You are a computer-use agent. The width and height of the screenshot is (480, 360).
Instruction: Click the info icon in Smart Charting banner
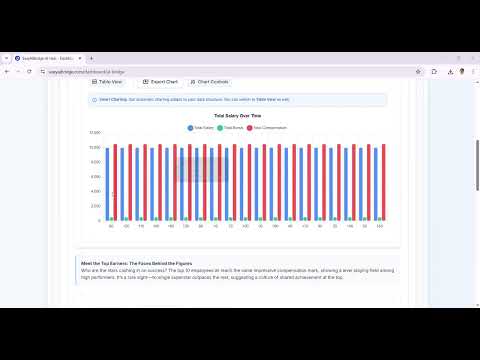94,100
